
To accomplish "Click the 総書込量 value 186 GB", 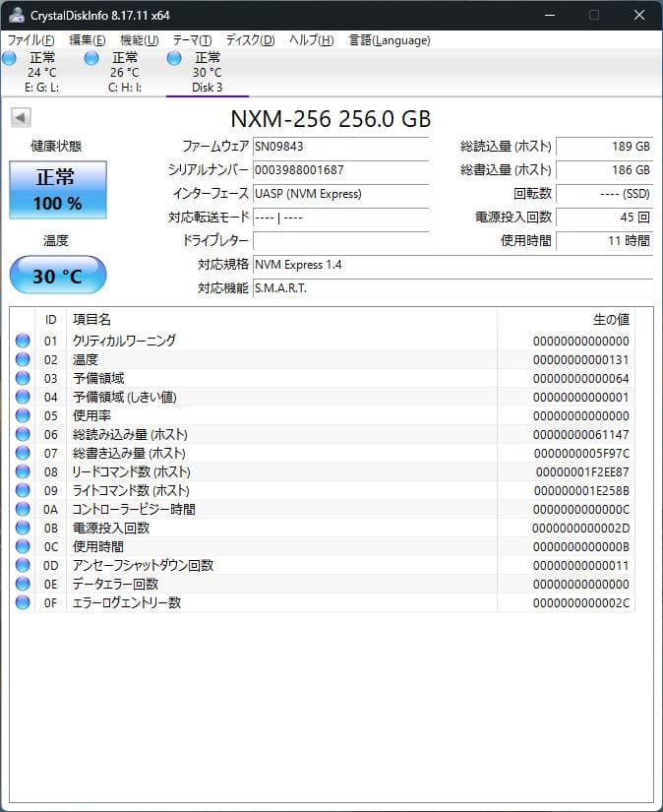I will [605, 170].
